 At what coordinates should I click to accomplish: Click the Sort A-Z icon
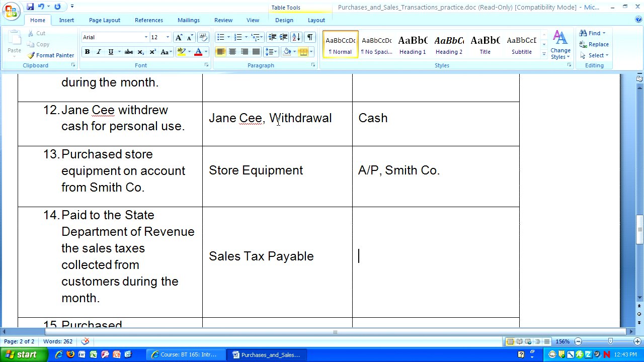pyautogui.click(x=296, y=37)
